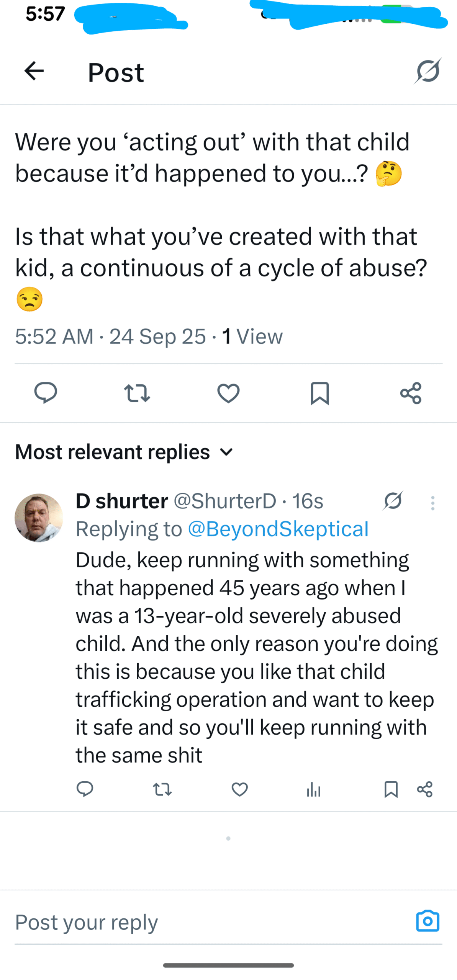Attach photo using camera icon
The height and width of the screenshot is (980, 457).
coord(428,921)
